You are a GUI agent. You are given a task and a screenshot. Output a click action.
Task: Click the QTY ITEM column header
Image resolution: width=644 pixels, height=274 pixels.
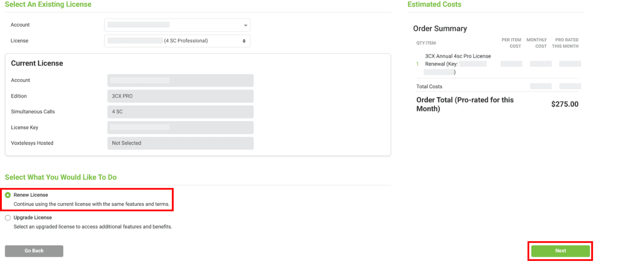coord(426,43)
